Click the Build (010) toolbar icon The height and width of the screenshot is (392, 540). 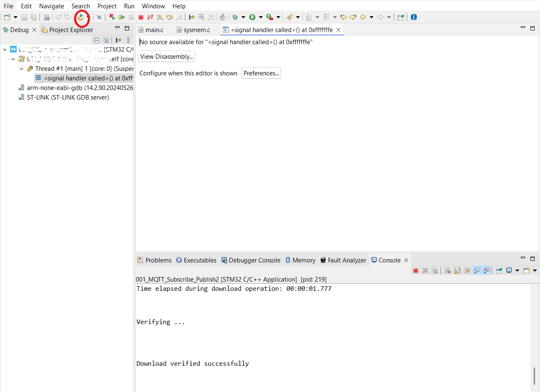pos(47,17)
